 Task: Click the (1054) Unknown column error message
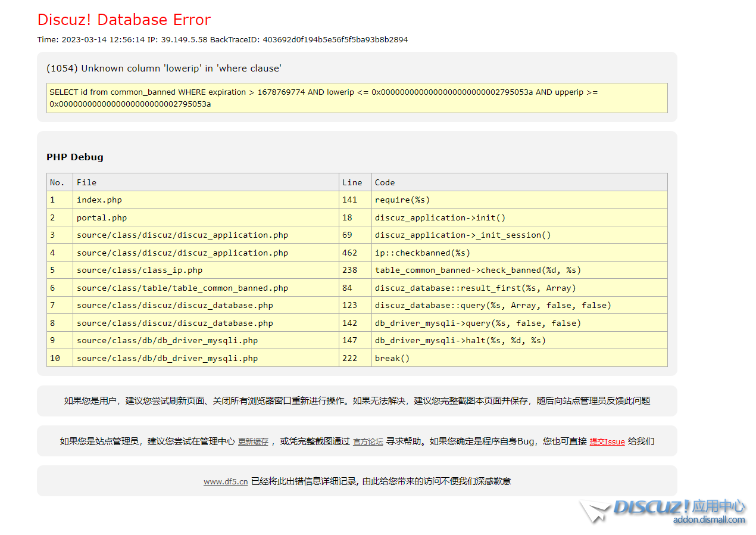[164, 68]
